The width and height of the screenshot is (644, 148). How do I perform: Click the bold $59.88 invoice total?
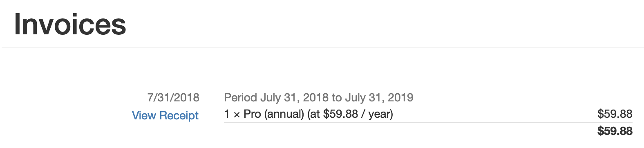[615, 131]
